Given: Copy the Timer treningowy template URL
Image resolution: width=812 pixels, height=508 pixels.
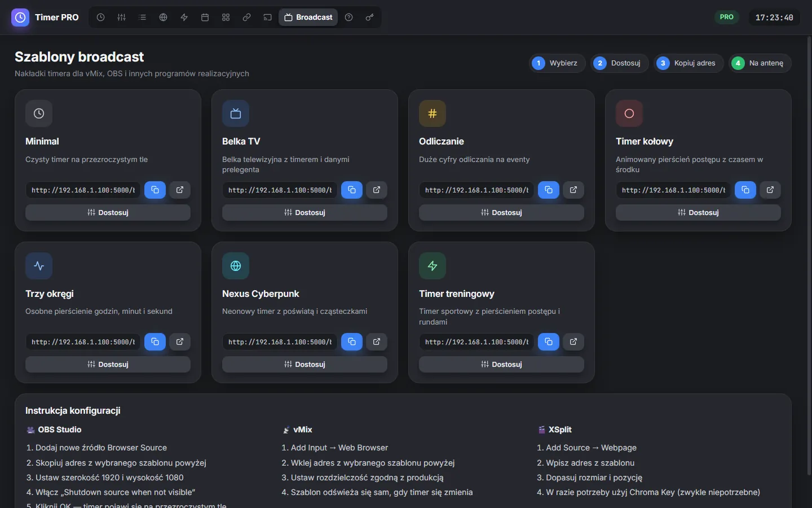Looking at the screenshot, I should [549, 342].
